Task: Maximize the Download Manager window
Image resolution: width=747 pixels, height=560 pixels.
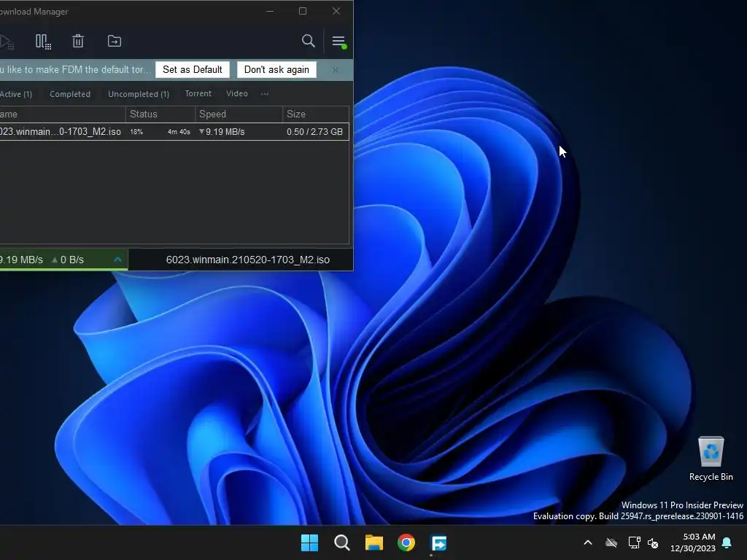Action: 303,11
